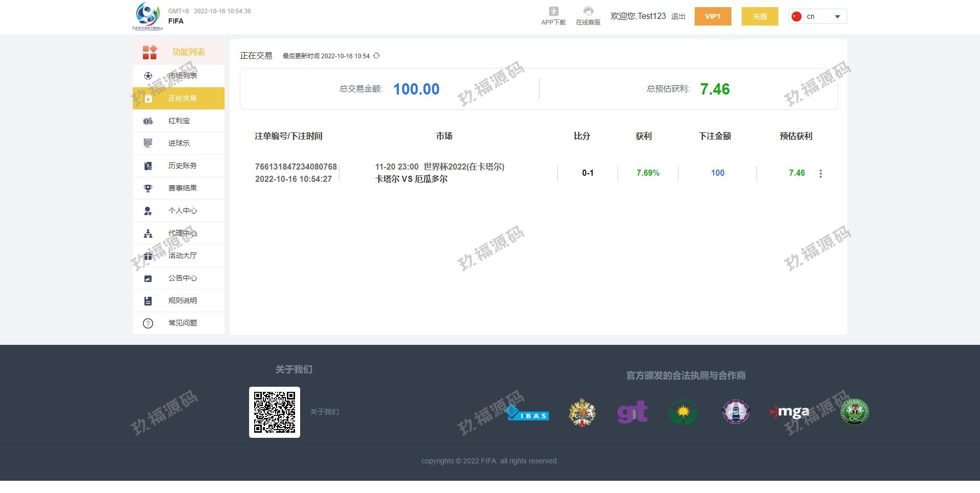Click the VIP1 button
Viewport: 980px width, 493px height.
[713, 16]
